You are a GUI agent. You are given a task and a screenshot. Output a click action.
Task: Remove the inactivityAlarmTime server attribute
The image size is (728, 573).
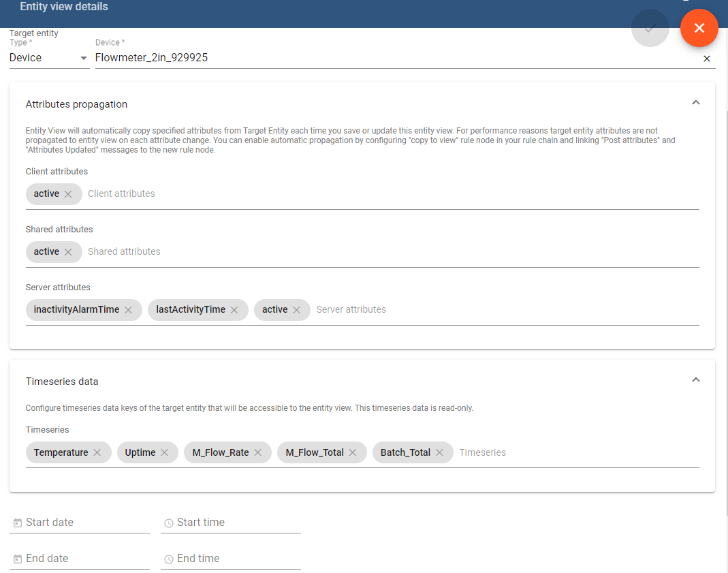coord(128,309)
